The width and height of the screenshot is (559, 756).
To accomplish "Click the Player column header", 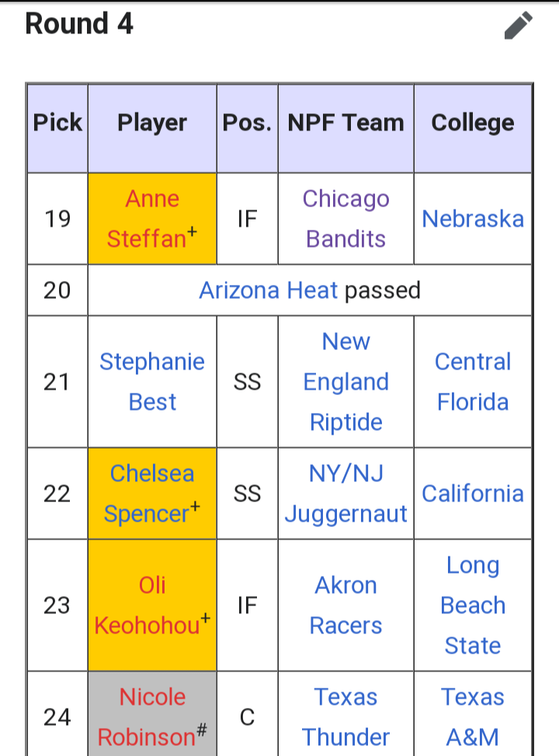I will (x=152, y=123).
